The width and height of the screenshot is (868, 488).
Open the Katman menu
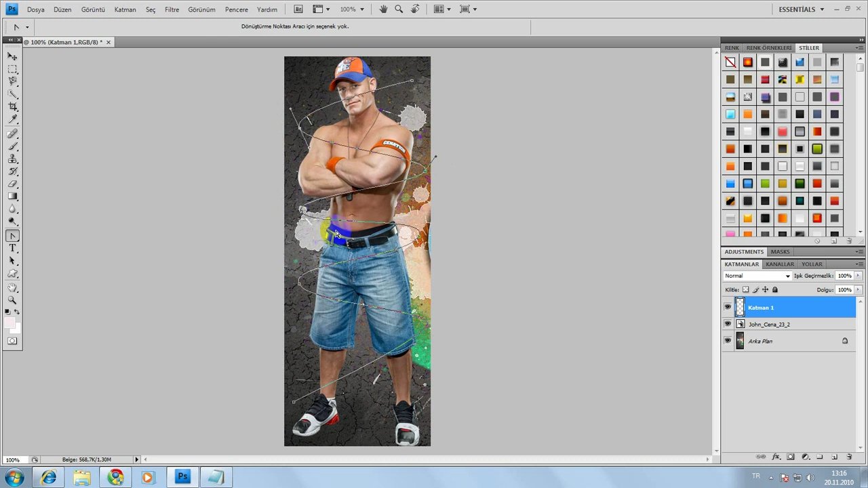coord(125,9)
